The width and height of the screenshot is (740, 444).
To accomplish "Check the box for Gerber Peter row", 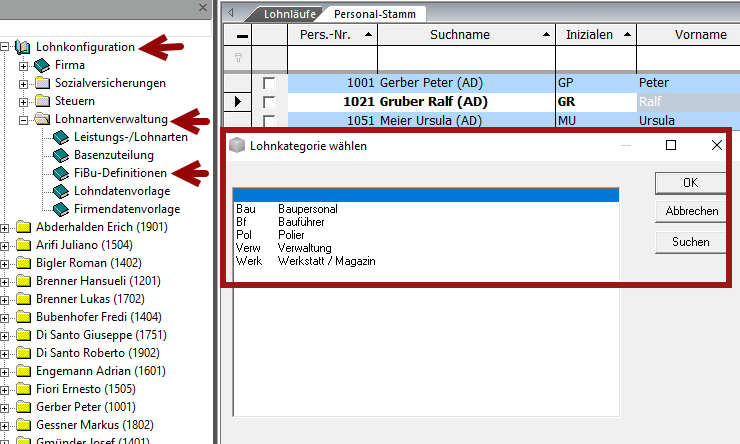I will pyautogui.click(x=269, y=83).
